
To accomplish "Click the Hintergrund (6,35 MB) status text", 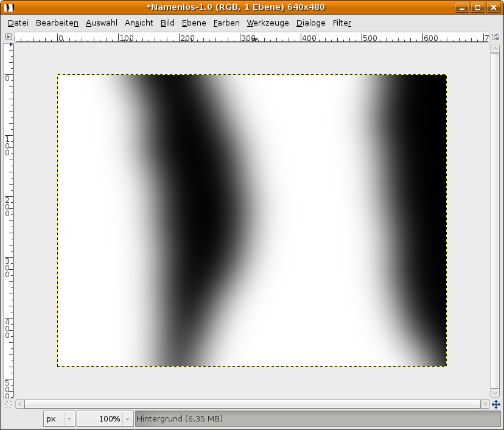I will coord(180,419).
